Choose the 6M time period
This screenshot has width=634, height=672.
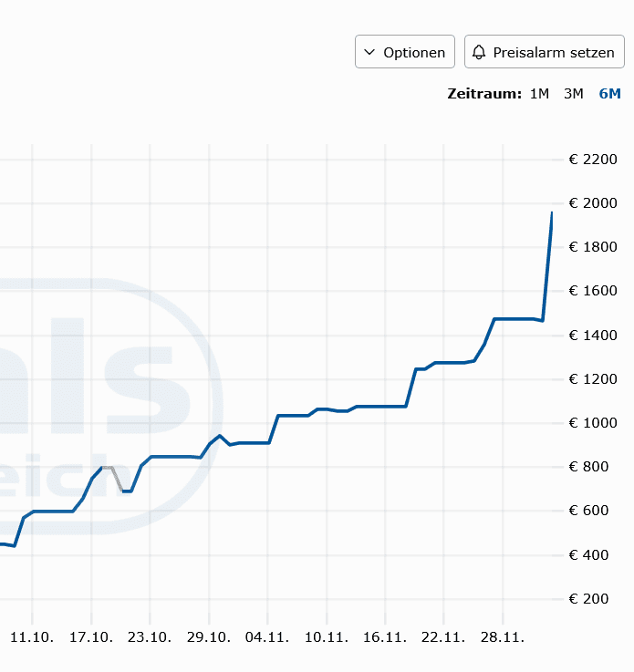tap(609, 94)
